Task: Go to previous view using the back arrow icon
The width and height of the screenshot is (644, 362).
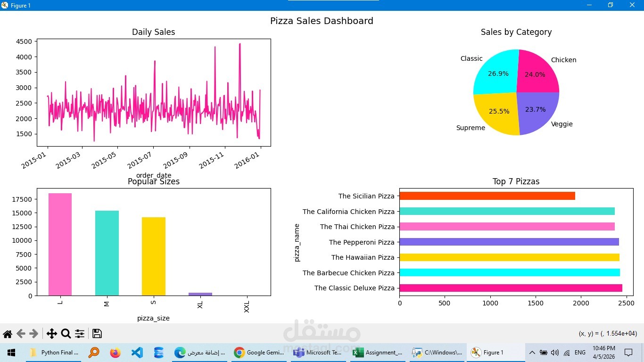Action: coord(20,333)
